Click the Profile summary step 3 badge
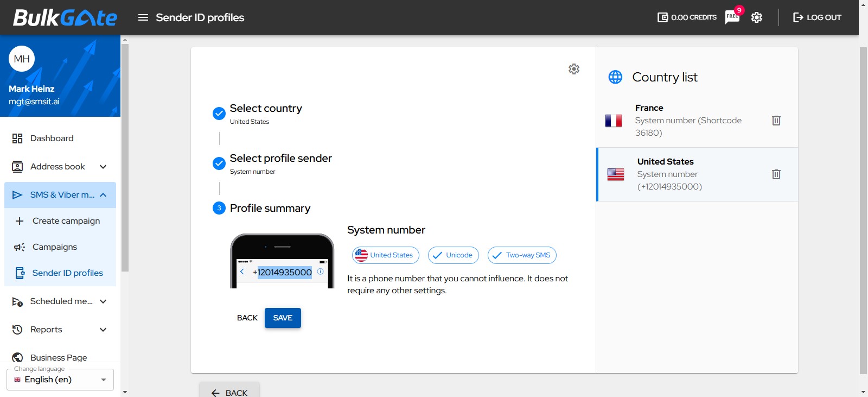 219,208
